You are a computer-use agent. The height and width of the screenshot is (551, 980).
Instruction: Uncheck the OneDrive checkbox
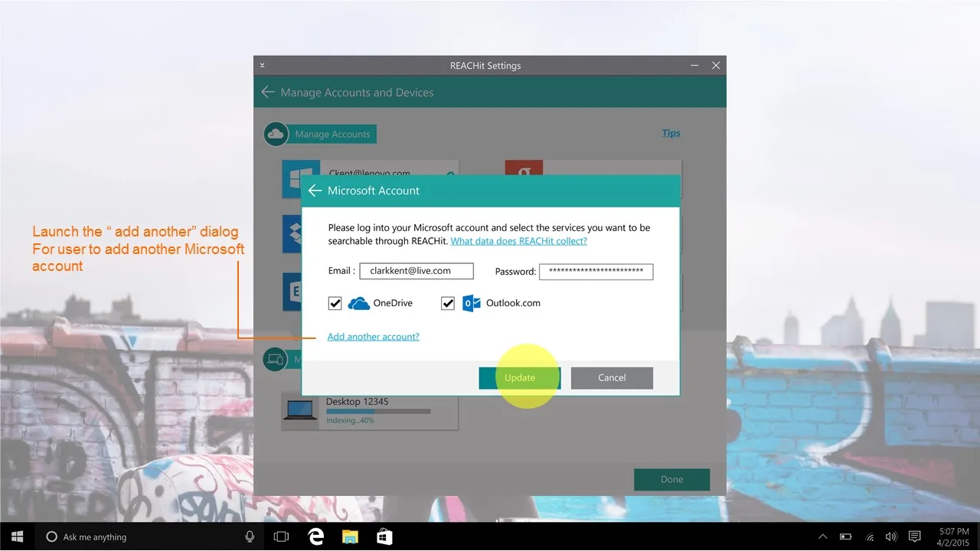335,304
